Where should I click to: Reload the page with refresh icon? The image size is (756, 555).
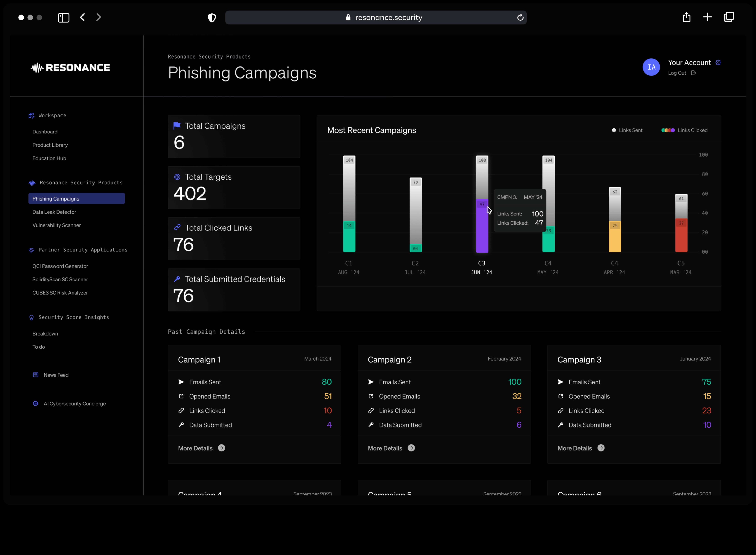pos(520,17)
